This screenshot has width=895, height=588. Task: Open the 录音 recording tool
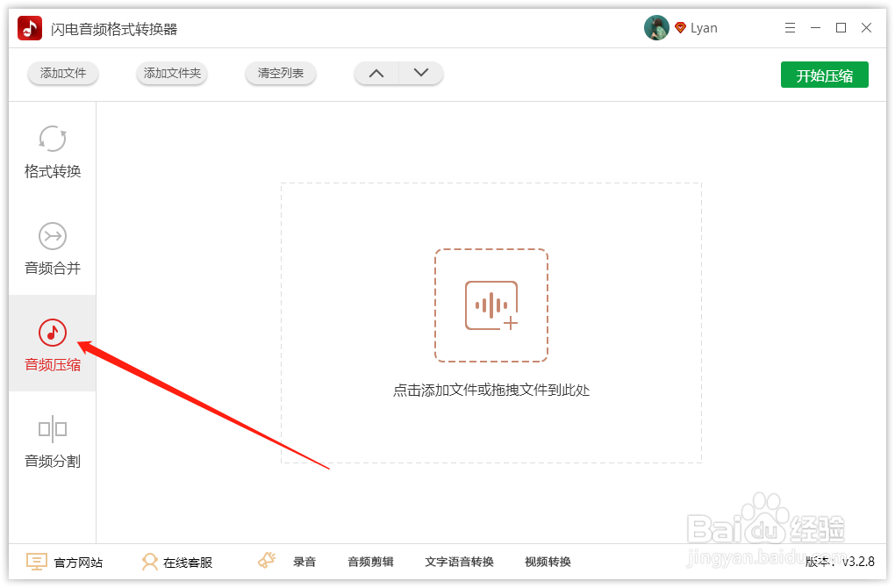click(x=304, y=562)
